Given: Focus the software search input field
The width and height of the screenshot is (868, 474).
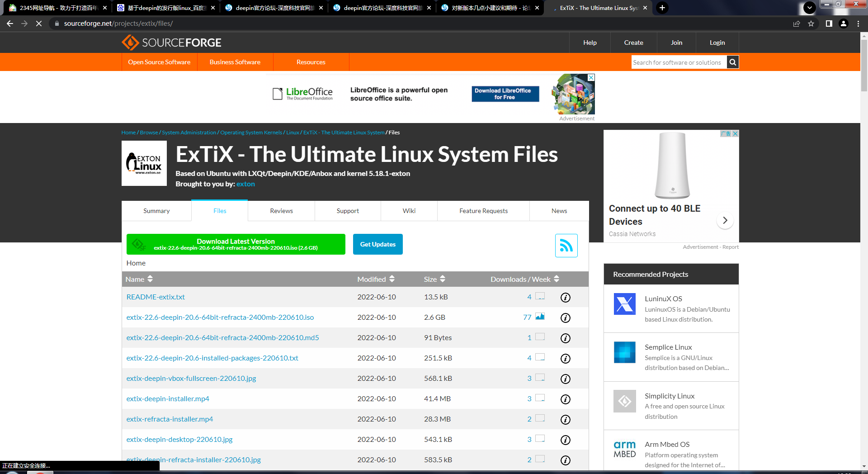Looking at the screenshot, I should tap(678, 62).
